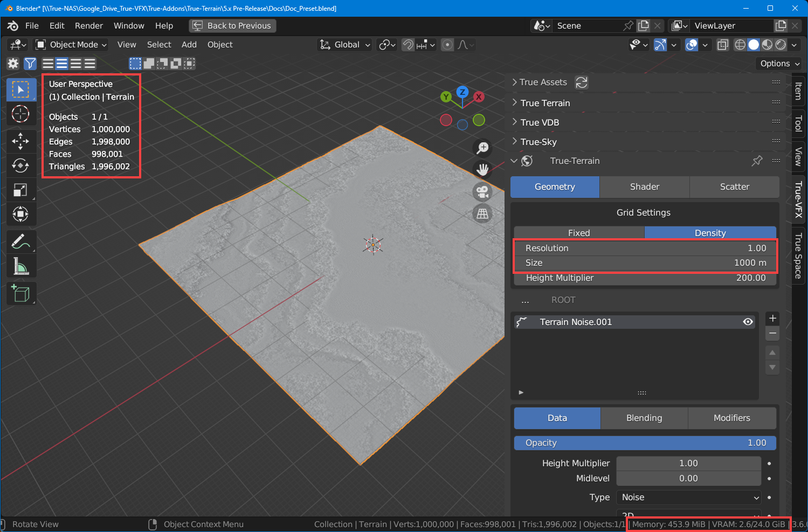Toggle snapping magnet in header

(408, 45)
